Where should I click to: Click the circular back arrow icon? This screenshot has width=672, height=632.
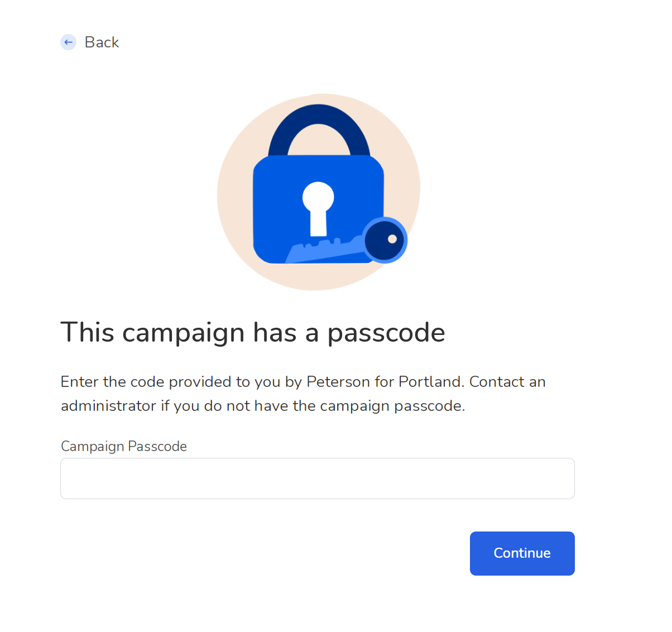pyautogui.click(x=68, y=42)
